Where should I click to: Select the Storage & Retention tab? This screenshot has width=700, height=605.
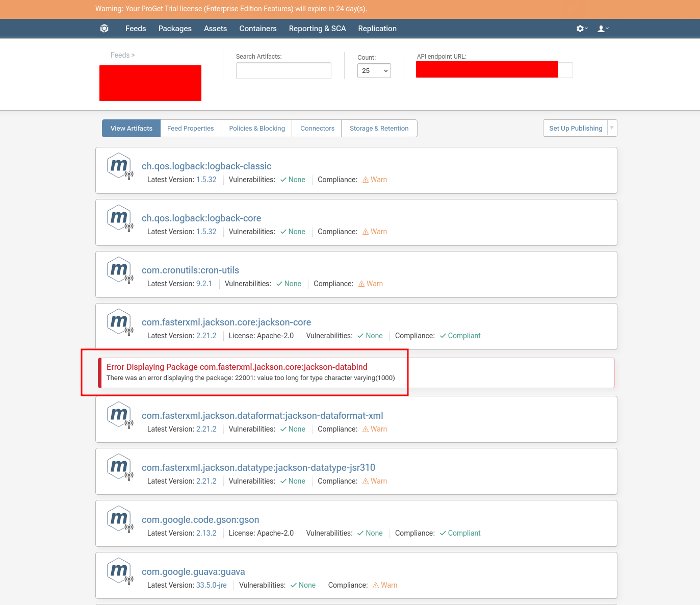coord(379,129)
